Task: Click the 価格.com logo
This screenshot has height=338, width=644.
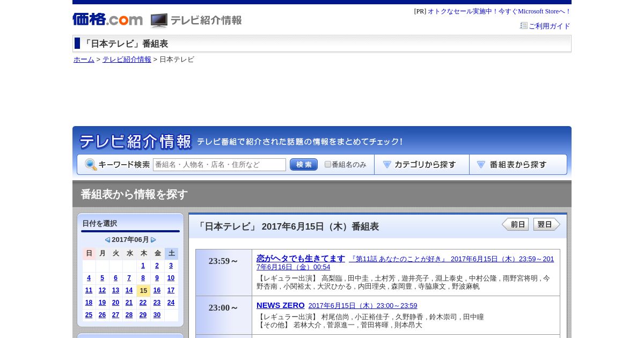Action: pos(107,19)
